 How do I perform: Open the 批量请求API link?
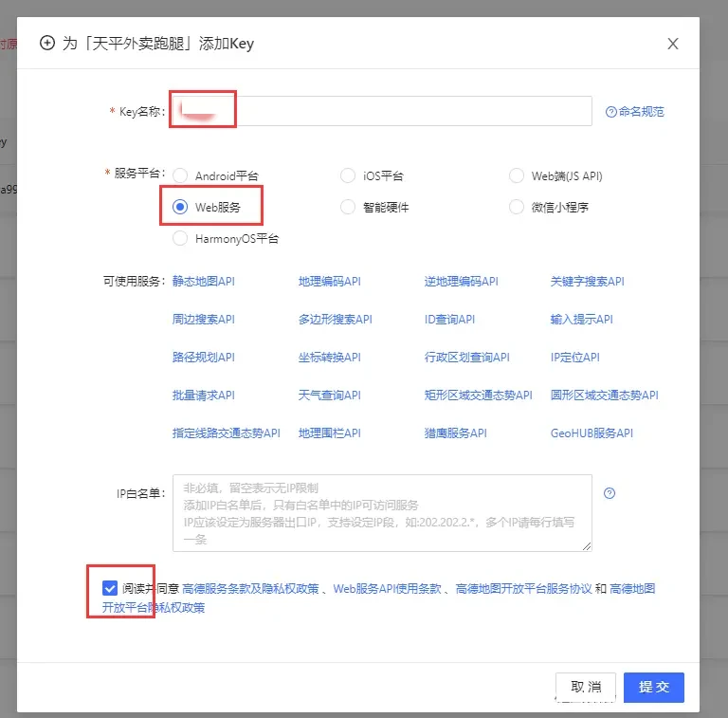[204, 396]
